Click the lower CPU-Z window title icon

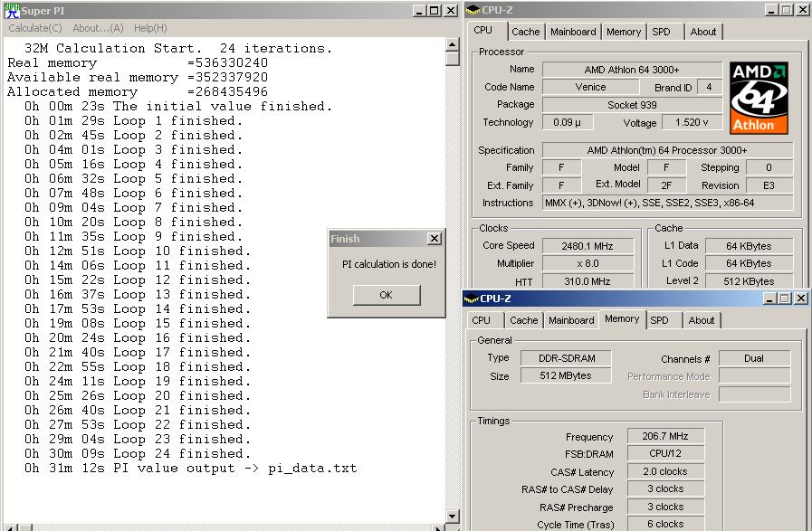click(472, 299)
